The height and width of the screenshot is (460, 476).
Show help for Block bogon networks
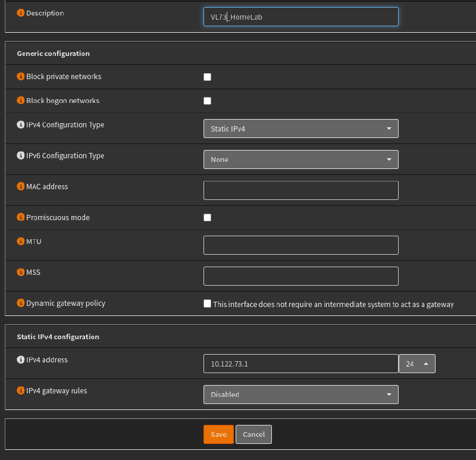coord(20,100)
